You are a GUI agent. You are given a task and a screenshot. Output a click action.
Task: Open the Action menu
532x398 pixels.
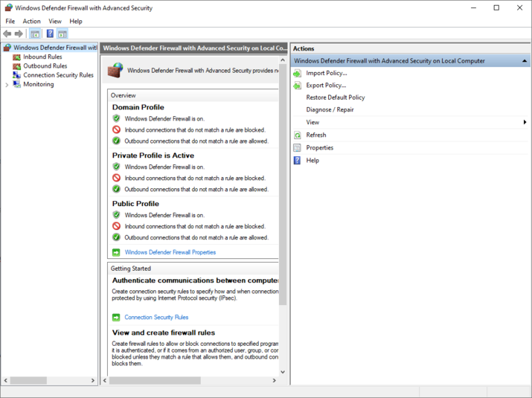click(x=31, y=21)
